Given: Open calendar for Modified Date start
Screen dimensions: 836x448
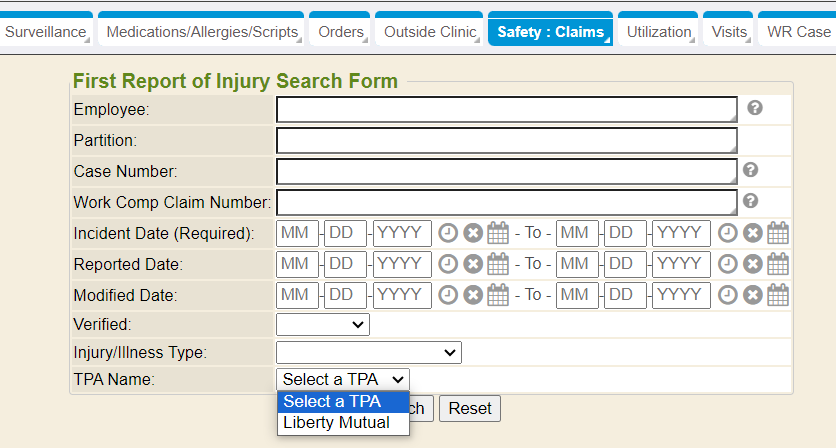Looking at the screenshot, I should pyautogui.click(x=498, y=296).
